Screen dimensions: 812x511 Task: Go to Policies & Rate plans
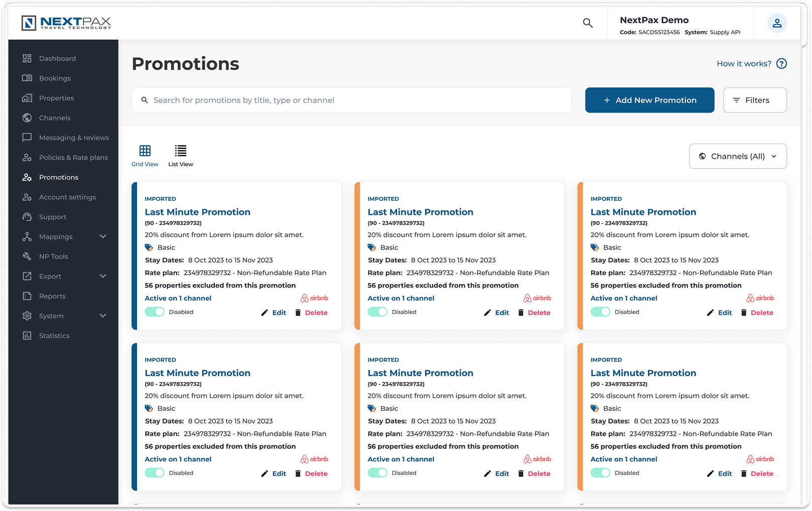click(73, 158)
